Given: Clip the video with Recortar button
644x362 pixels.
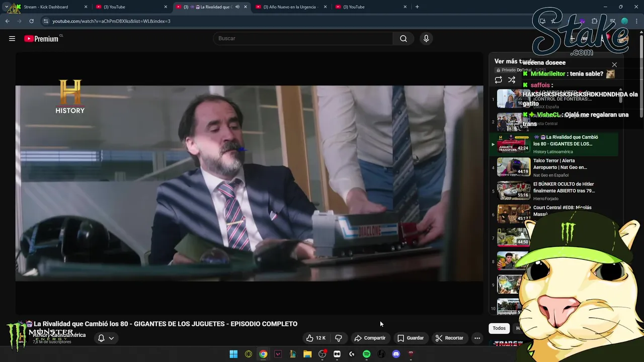Looking at the screenshot, I should [x=449, y=338].
